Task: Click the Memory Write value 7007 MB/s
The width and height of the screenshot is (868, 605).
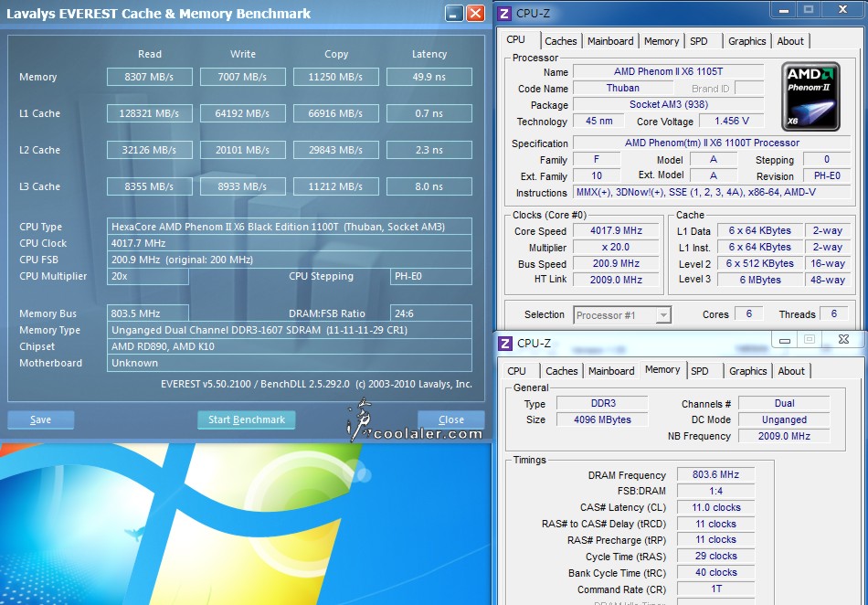Action: 242,77
